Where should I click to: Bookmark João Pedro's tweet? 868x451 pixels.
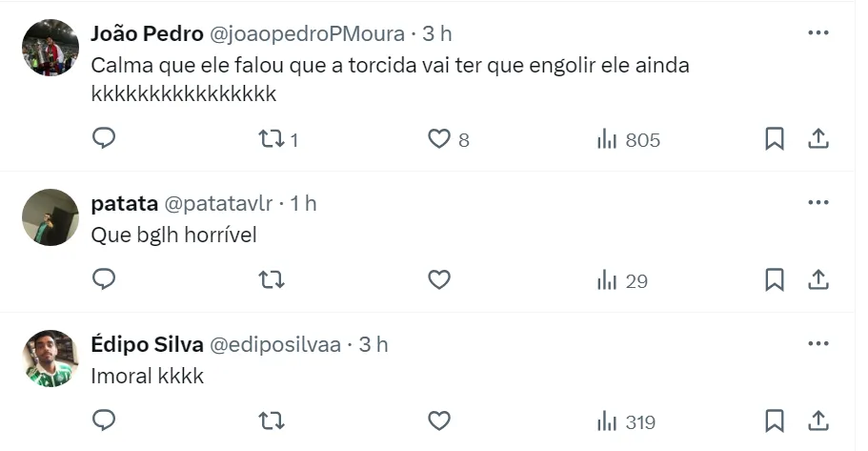click(775, 139)
